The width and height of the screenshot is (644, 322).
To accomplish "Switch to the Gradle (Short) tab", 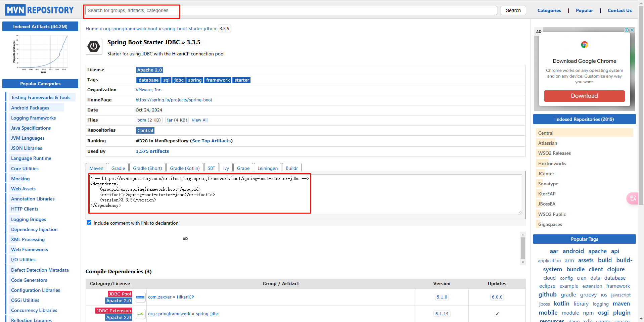I will 147,168.
